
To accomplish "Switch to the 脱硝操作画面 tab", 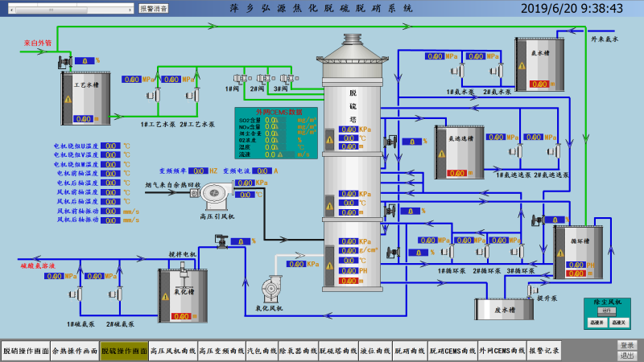I will (25, 351).
